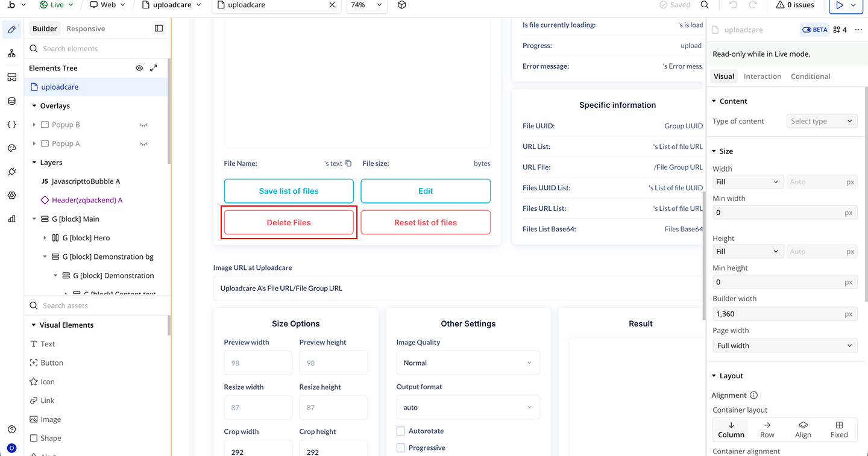Image resolution: width=868 pixels, height=456 pixels.
Task: Expand G [block] Hero in tree
Action: (45, 238)
